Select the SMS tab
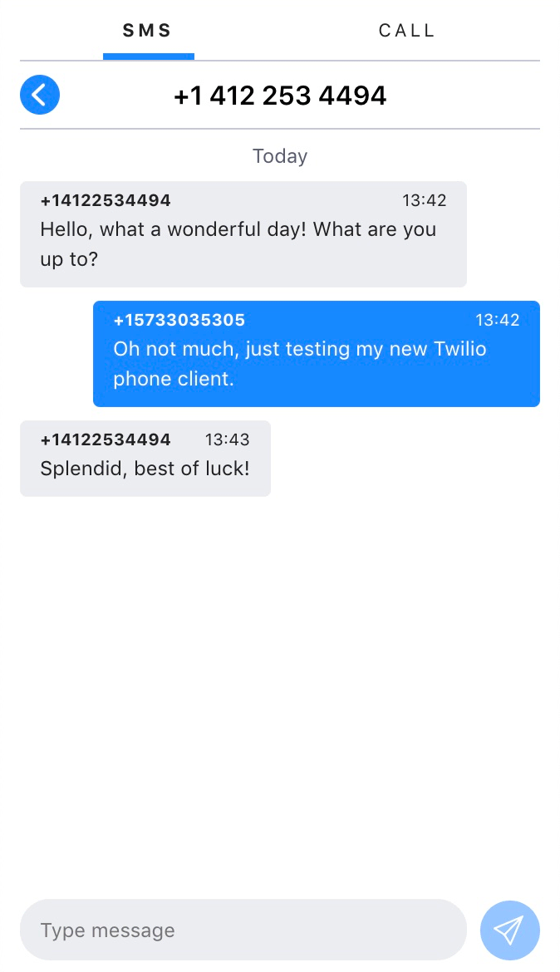The height and width of the screenshot is (972, 560). tap(148, 31)
